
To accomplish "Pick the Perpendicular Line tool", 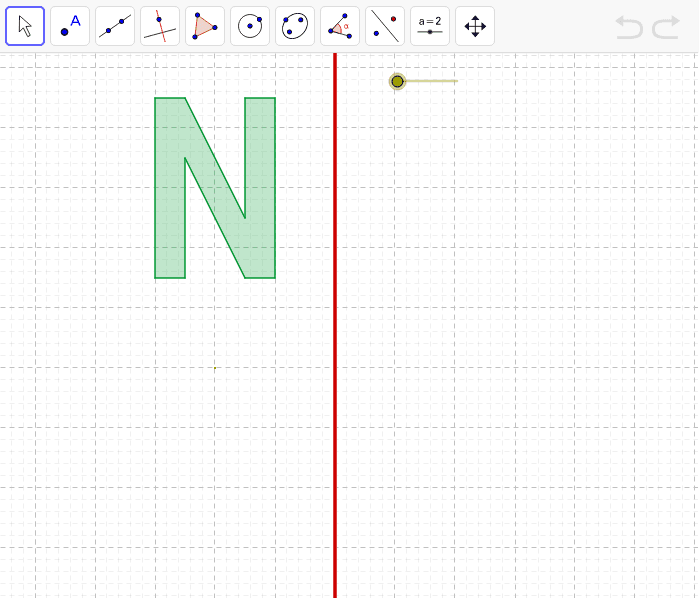I will 160,26.
